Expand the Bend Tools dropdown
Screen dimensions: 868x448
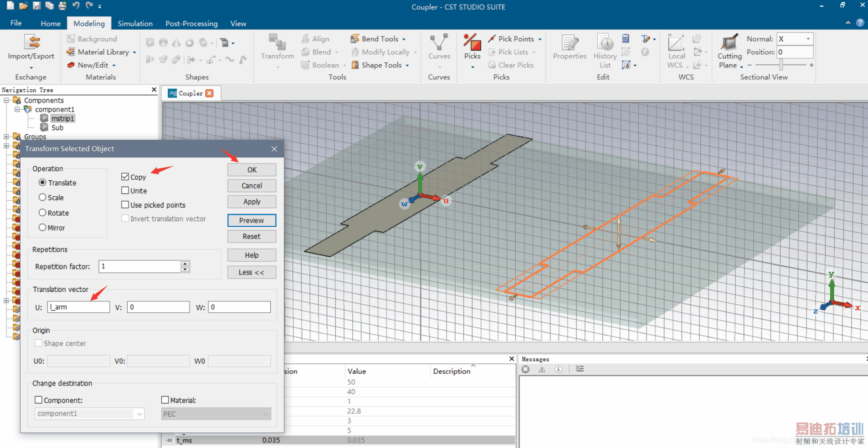(x=404, y=40)
